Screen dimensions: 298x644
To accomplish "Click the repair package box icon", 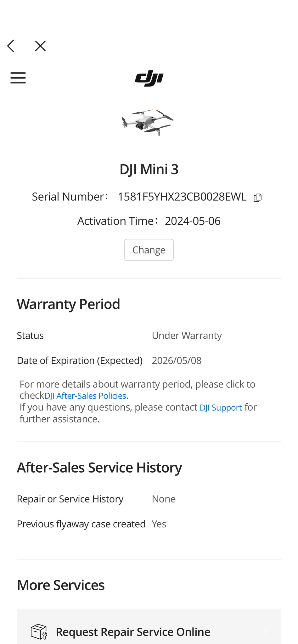I will point(39,632).
